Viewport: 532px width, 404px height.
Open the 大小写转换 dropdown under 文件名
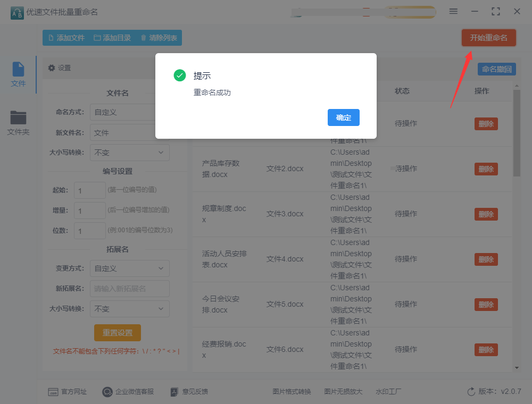pyautogui.click(x=129, y=153)
